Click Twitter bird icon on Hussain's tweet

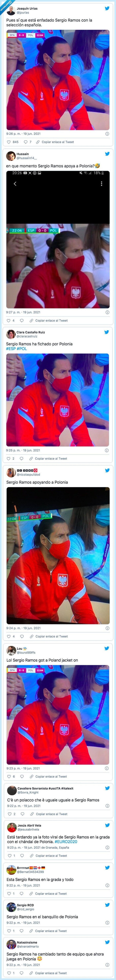(x=107, y=154)
